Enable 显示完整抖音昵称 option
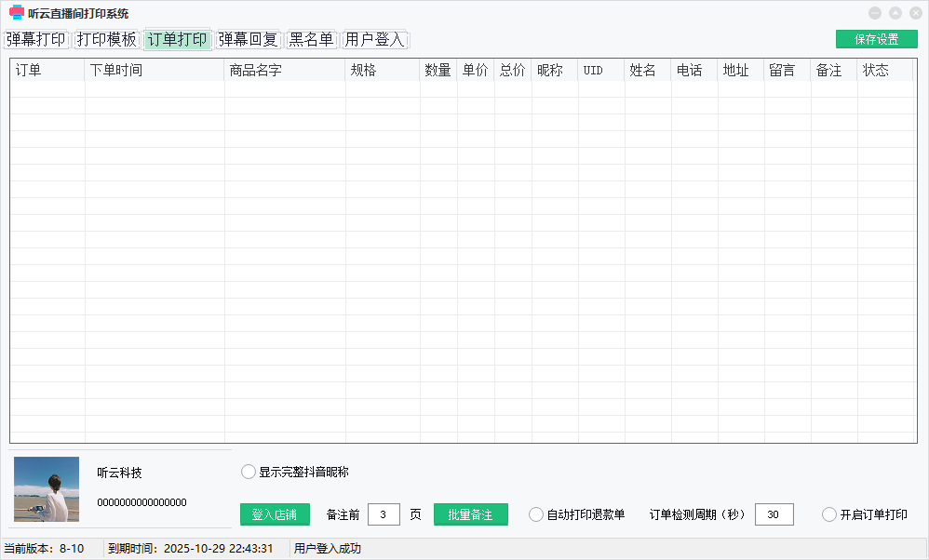 (x=249, y=472)
